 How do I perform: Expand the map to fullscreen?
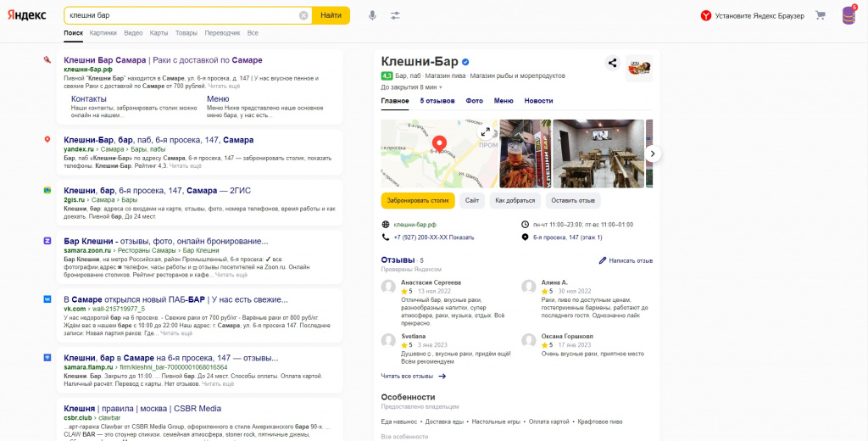486,131
